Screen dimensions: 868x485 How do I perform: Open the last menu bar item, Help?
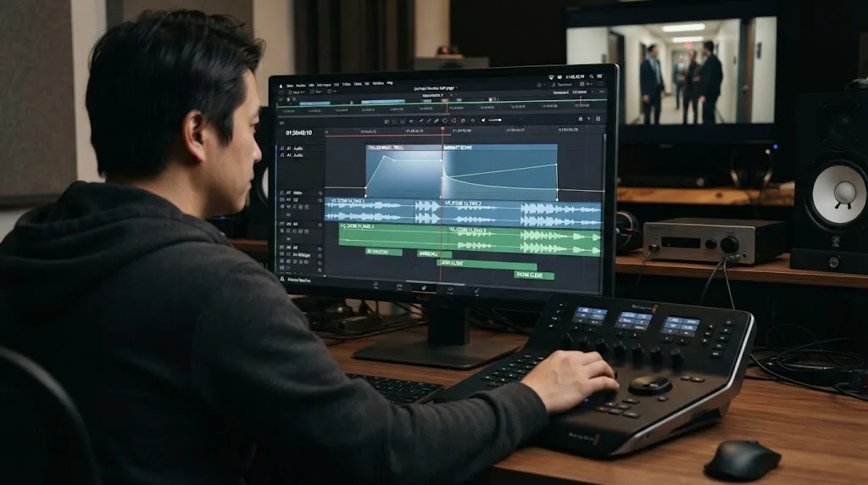390,83
